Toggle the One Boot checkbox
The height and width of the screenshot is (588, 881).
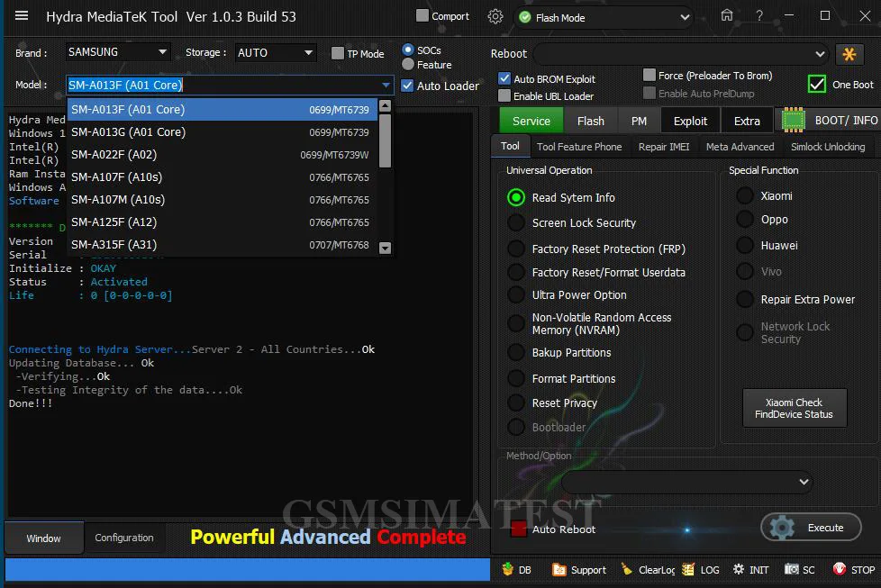click(x=816, y=85)
